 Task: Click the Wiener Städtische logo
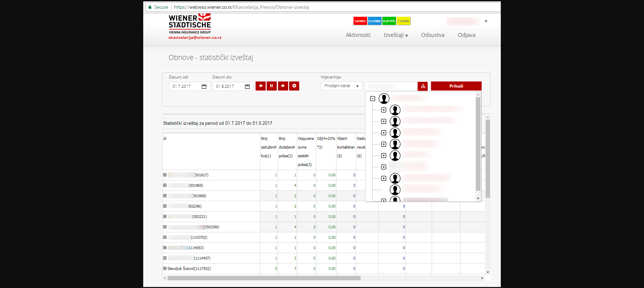point(190,24)
